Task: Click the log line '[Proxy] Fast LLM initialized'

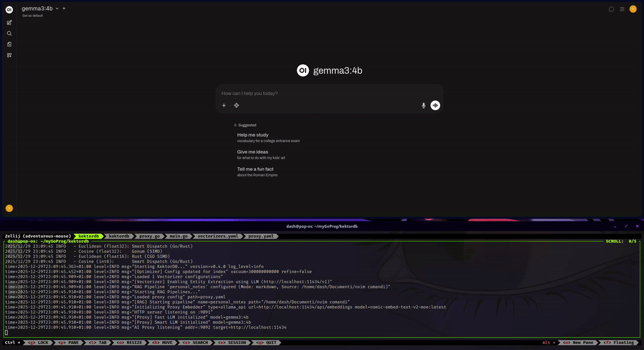Action: (126, 317)
